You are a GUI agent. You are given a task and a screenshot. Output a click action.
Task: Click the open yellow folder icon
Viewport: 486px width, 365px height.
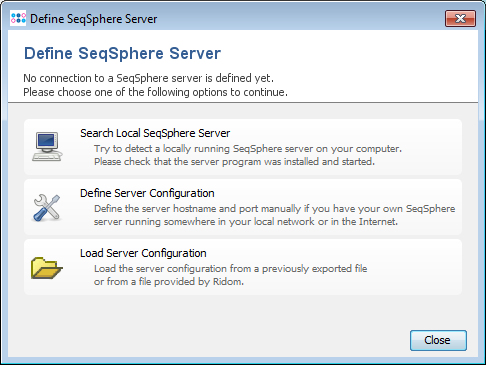(47, 268)
